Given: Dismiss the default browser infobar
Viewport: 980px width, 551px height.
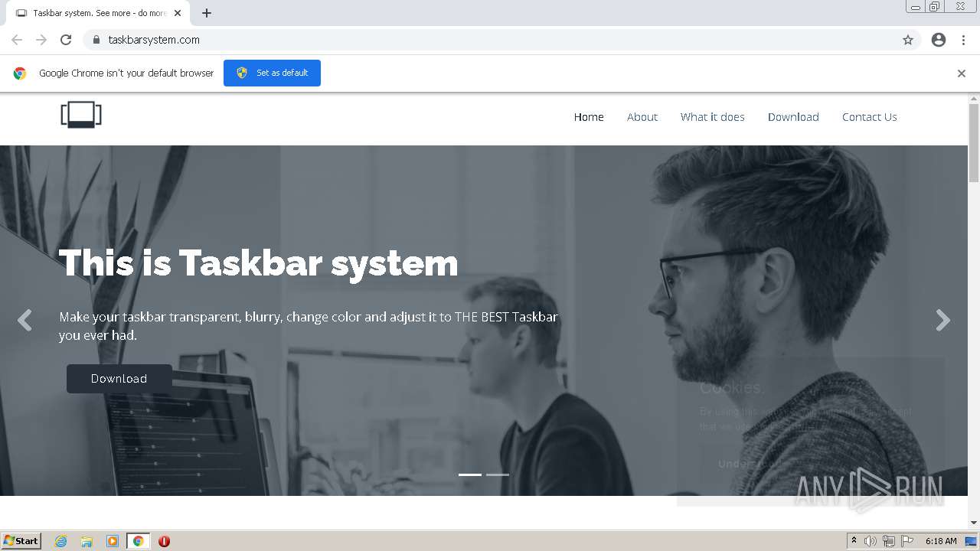Looking at the screenshot, I should [962, 73].
